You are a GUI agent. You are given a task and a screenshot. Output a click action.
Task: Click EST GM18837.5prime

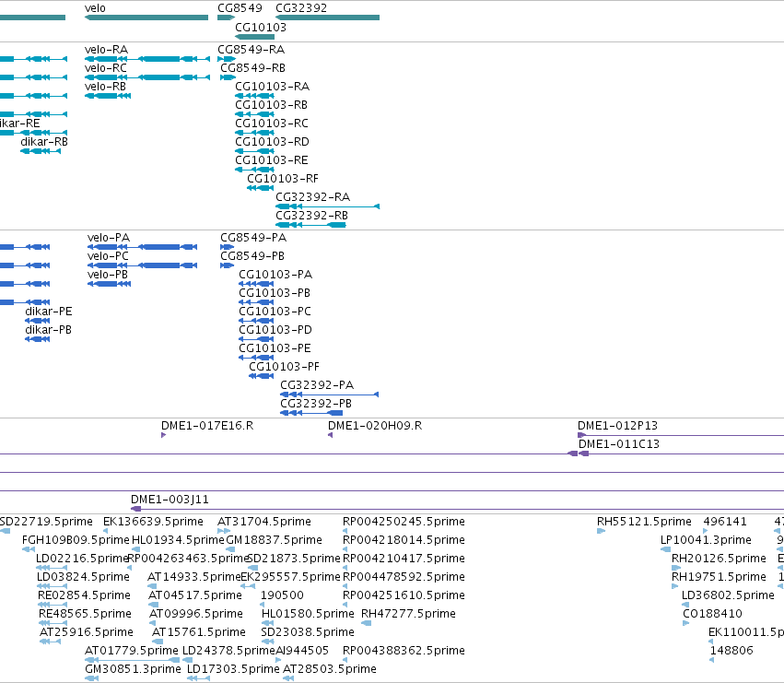(230, 550)
